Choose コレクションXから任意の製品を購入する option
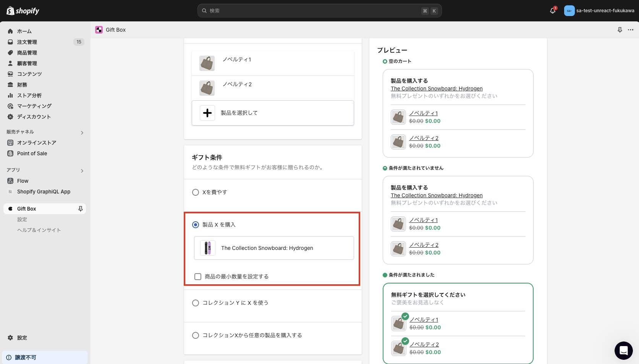 (x=196, y=335)
